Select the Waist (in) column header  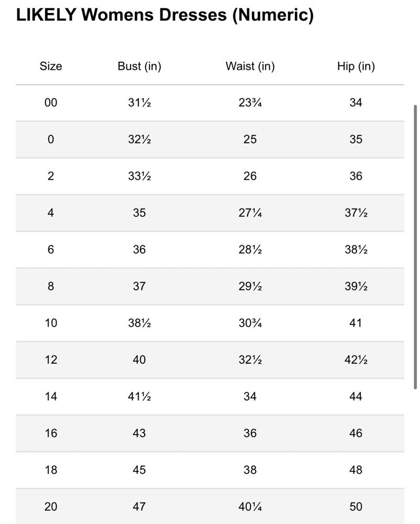250,66
